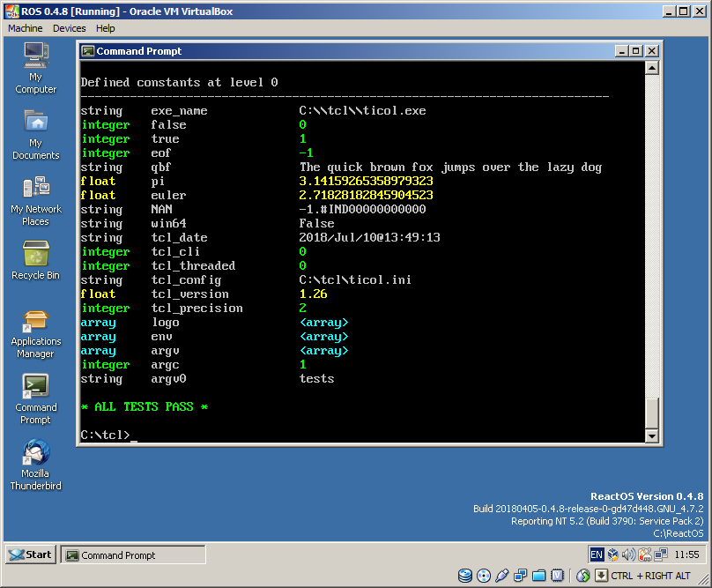This screenshot has width=712, height=588.
Task: Click the '* ALL TESTS PASS *' line
Action: click(x=145, y=406)
